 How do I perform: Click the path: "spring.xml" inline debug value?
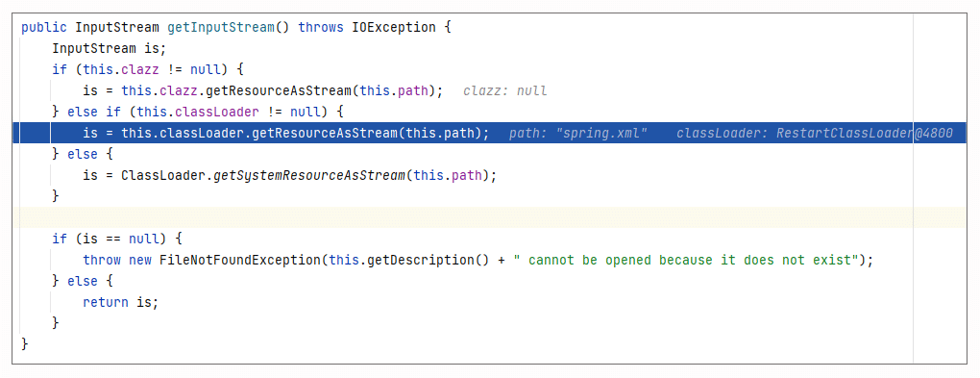point(577,134)
